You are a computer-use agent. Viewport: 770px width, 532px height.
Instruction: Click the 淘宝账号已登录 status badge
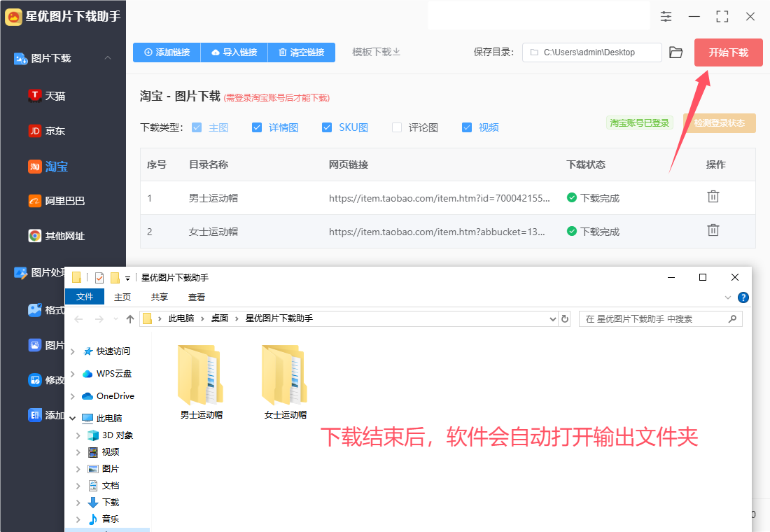[x=639, y=122]
